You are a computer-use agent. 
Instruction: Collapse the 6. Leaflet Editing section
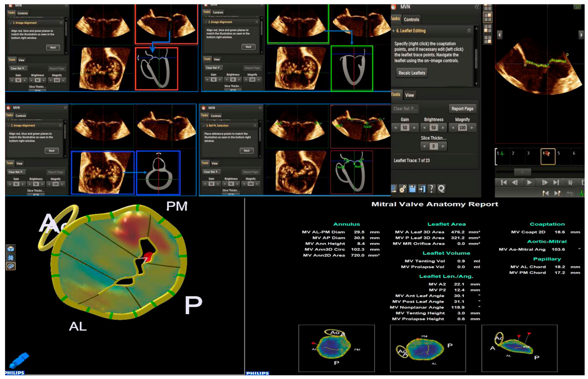pos(469,31)
